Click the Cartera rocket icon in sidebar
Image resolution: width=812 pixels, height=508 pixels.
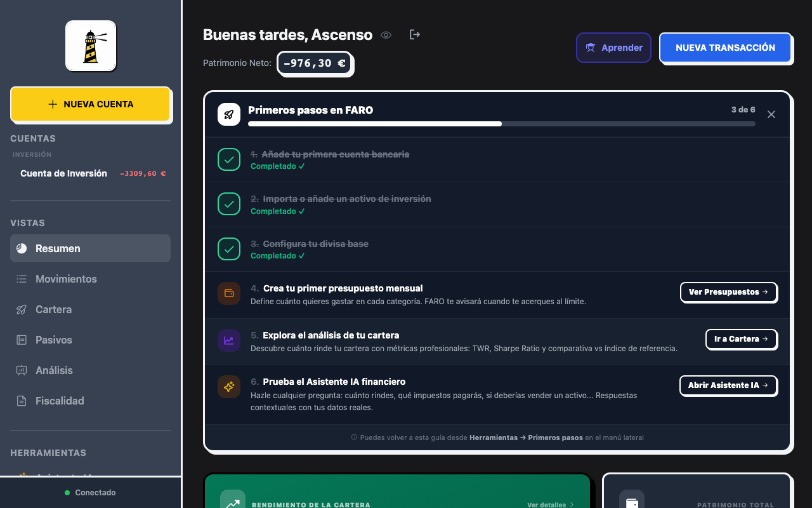tap(22, 309)
